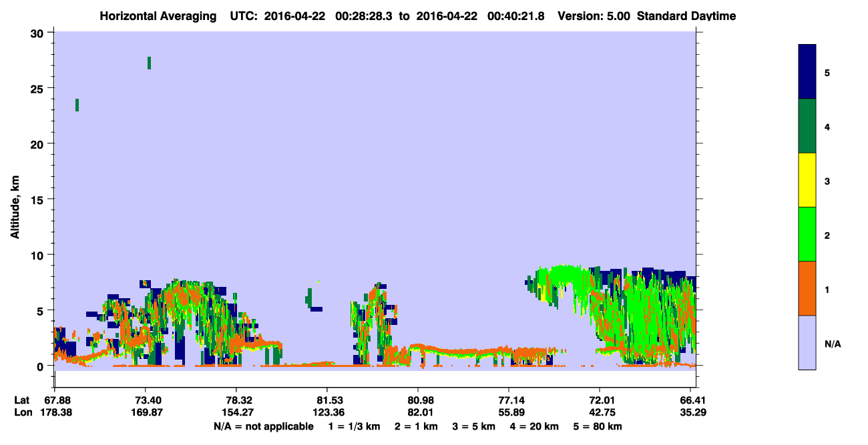The image size is (868, 445).
Task: Click the orange color bar segment labeled 1
Action: (807, 288)
